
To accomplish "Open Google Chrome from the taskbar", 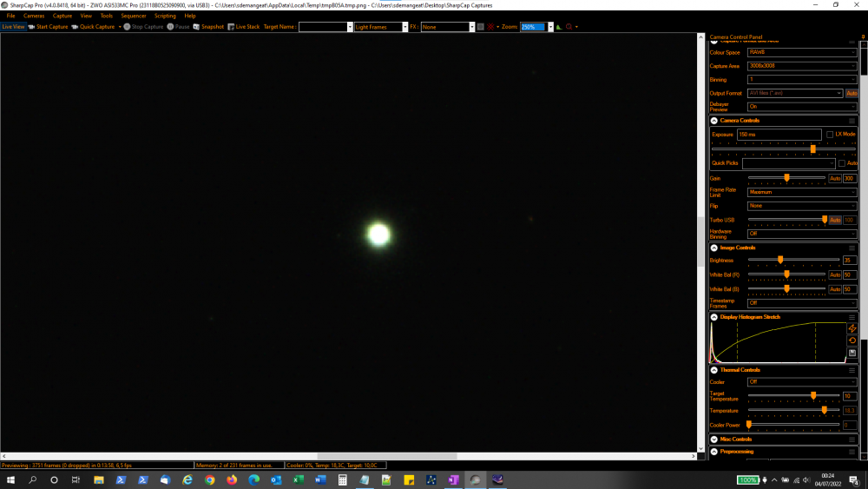I will [x=210, y=480].
